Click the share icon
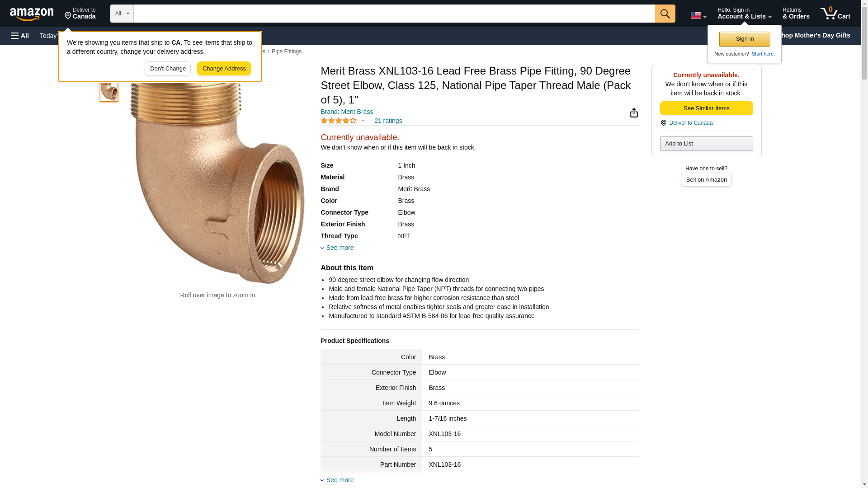Image resolution: width=868 pixels, height=488 pixels. (634, 113)
